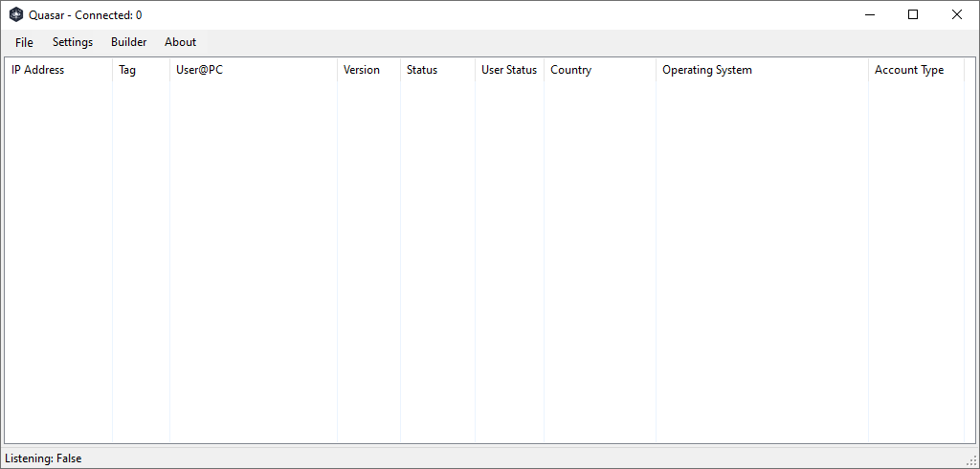The height and width of the screenshot is (469, 980).
Task: Click the Version column header
Action: [x=362, y=70]
